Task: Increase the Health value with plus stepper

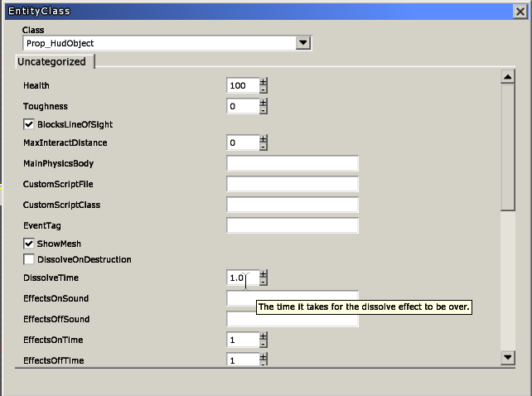Action: 264,82
